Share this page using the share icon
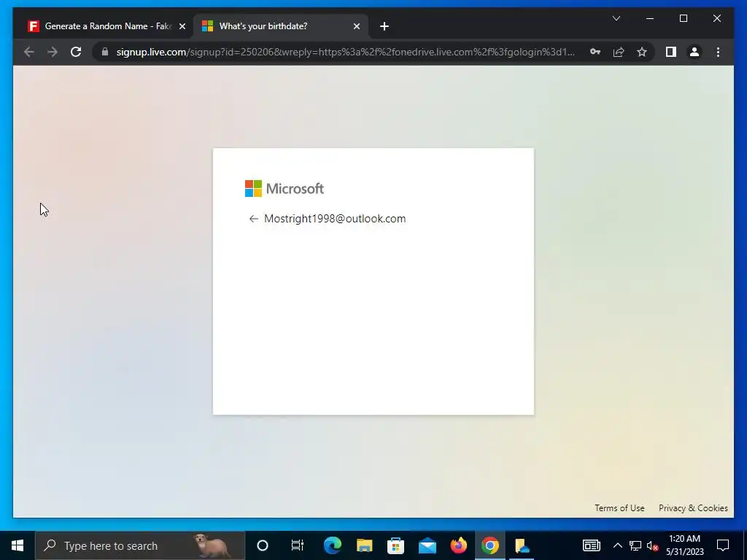This screenshot has width=747, height=560. point(619,52)
